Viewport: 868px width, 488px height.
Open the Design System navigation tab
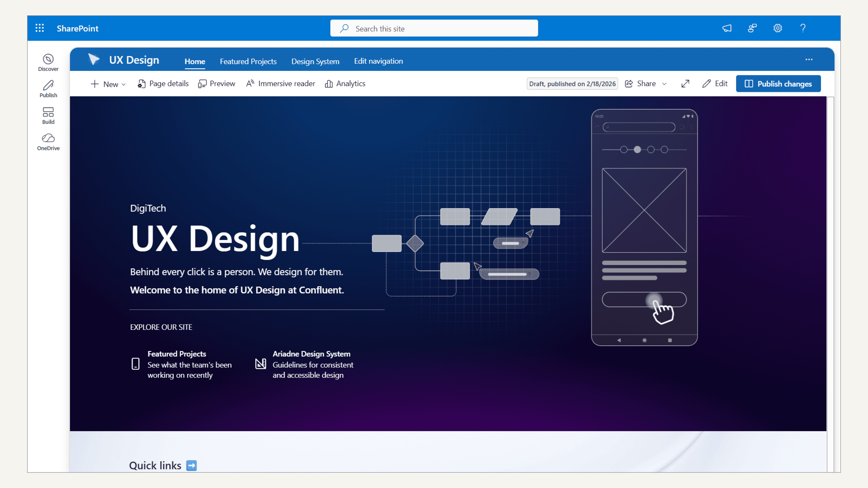(x=315, y=61)
